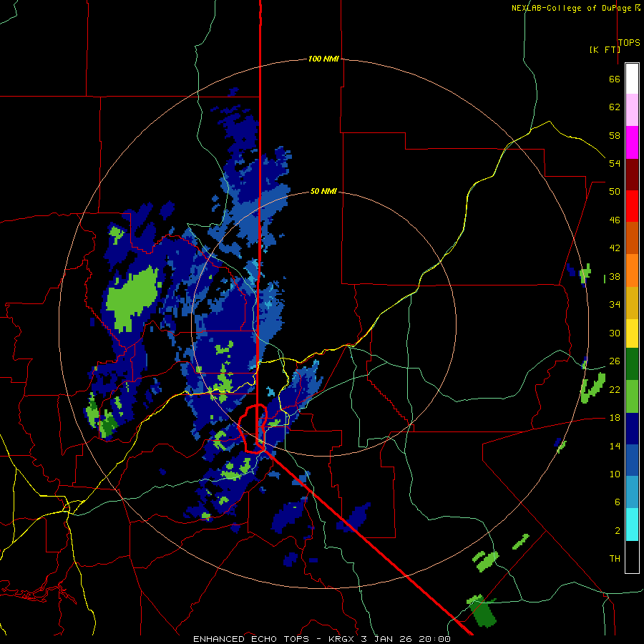Pick the bright orange legend swatch
The image size is (644, 644).
coord(632,270)
